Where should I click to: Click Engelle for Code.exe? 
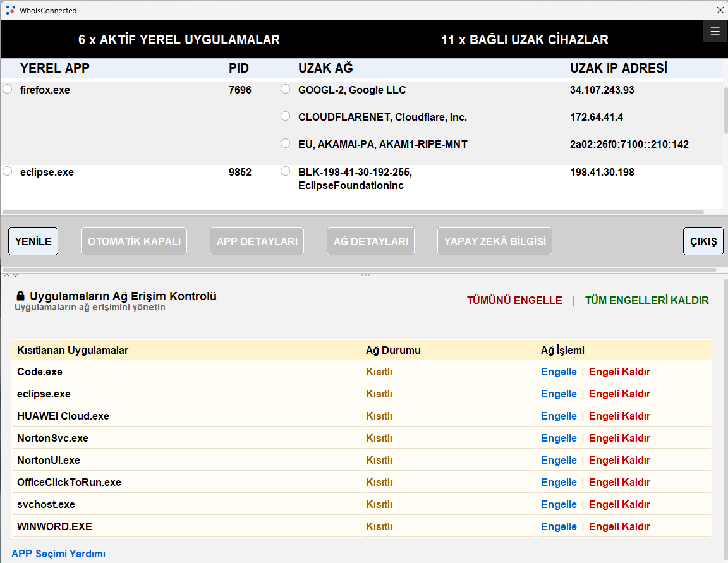(x=559, y=372)
